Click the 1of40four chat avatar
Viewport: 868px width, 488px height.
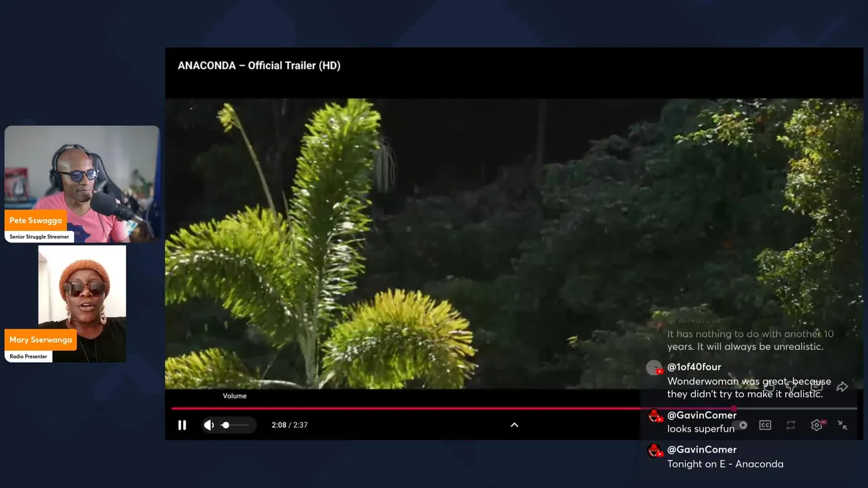654,368
